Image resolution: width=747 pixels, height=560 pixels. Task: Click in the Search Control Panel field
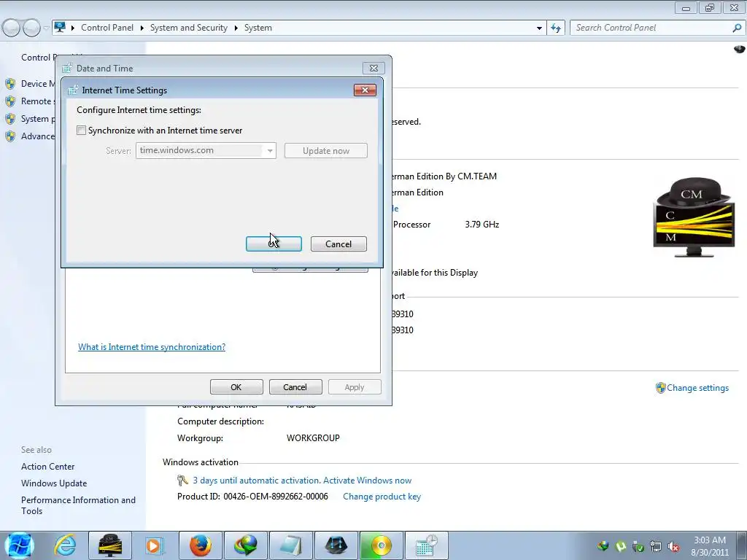click(x=651, y=28)
